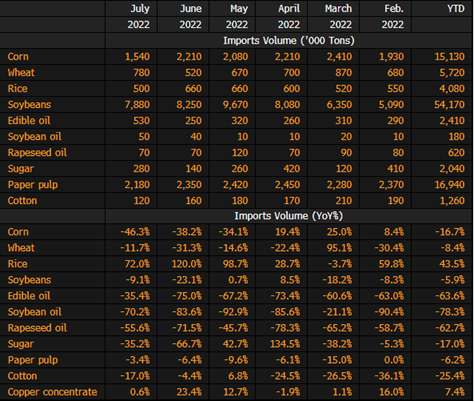Click the Paper pulp YTD value 16,940
Screen dimensions: 475x402
click(x=450, y=185)
